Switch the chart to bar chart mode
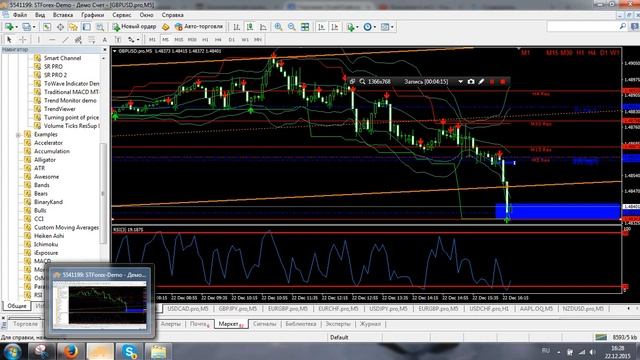Viewport: 640px width, 360px height. (x=236, y=27)
